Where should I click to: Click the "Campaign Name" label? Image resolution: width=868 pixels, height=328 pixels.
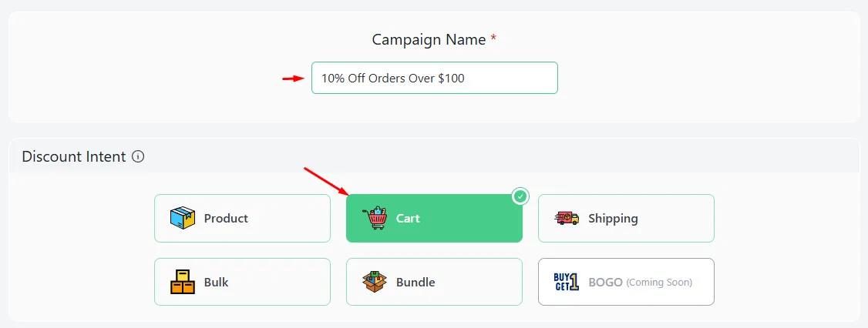point(429,39)
